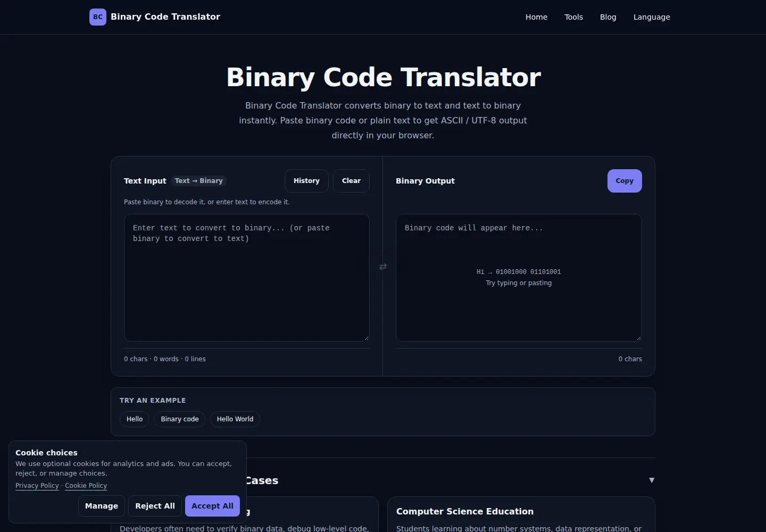
Task: Click the Cookie choices heading
Action: pos(46,453)
